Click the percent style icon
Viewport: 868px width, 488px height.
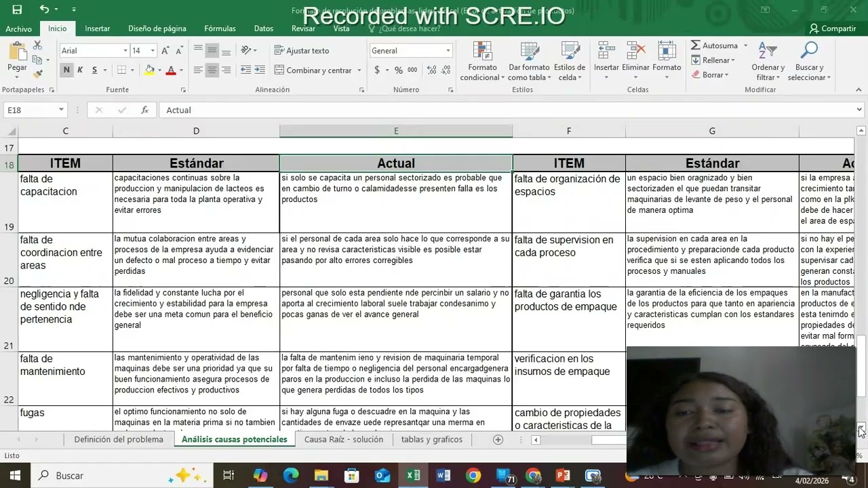click(x=398, y=70)
